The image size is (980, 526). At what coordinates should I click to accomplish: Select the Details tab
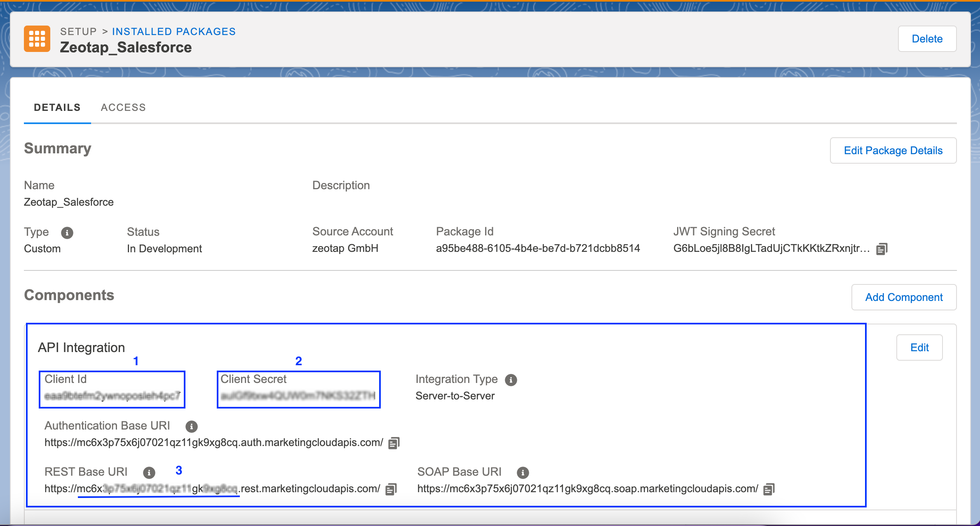point(57,108)
